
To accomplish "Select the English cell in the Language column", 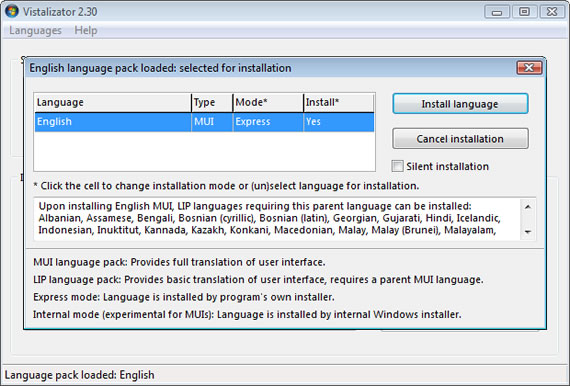I will pos(113,122).
